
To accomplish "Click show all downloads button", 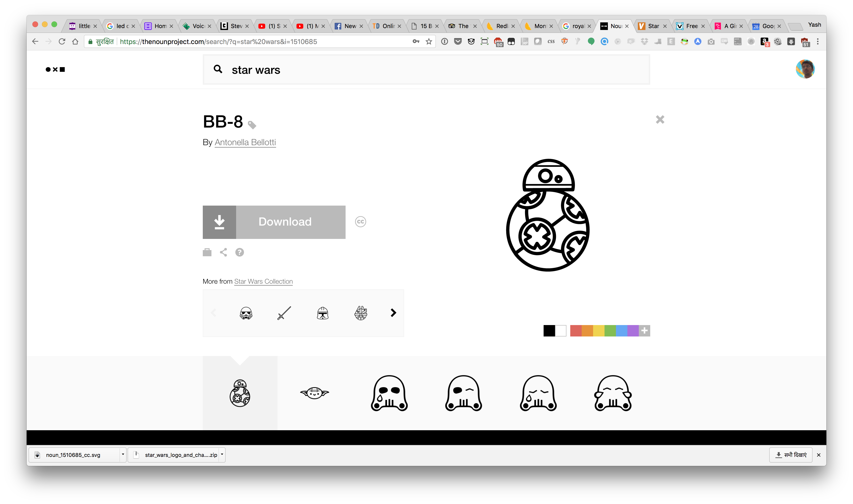I will tap(790, 455).
